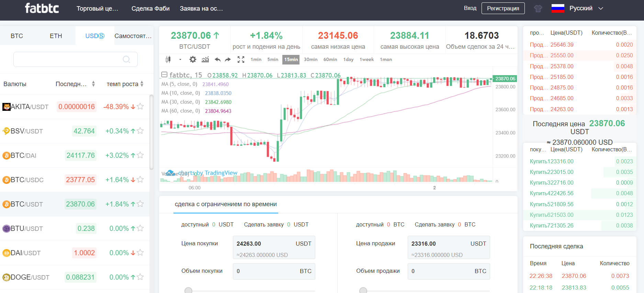Image resolution: width=644 pixels, height=293 pixels.
Task: Click Объем продажи field
Action: click(x=449, y=271)
